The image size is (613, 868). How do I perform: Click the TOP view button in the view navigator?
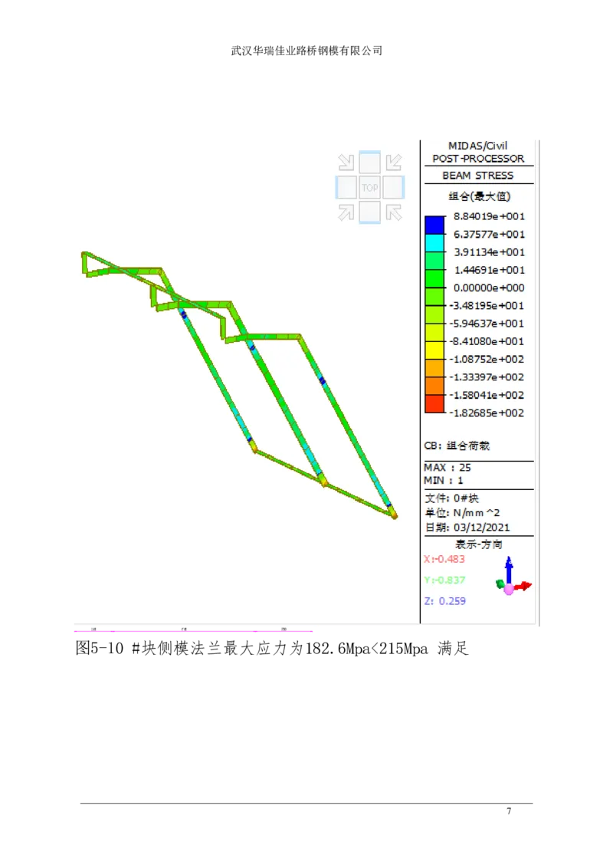pos(370,188)
